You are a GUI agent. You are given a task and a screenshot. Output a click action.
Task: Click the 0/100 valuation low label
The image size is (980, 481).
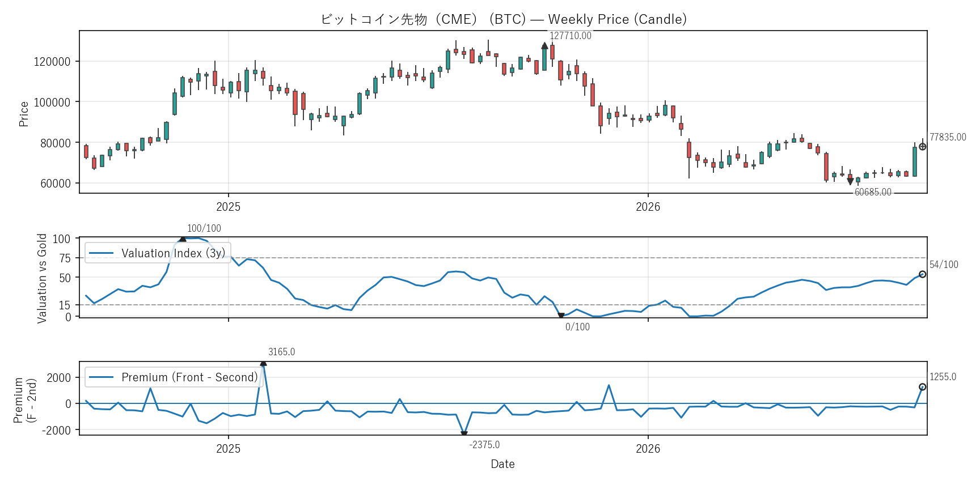click(577, 327)
